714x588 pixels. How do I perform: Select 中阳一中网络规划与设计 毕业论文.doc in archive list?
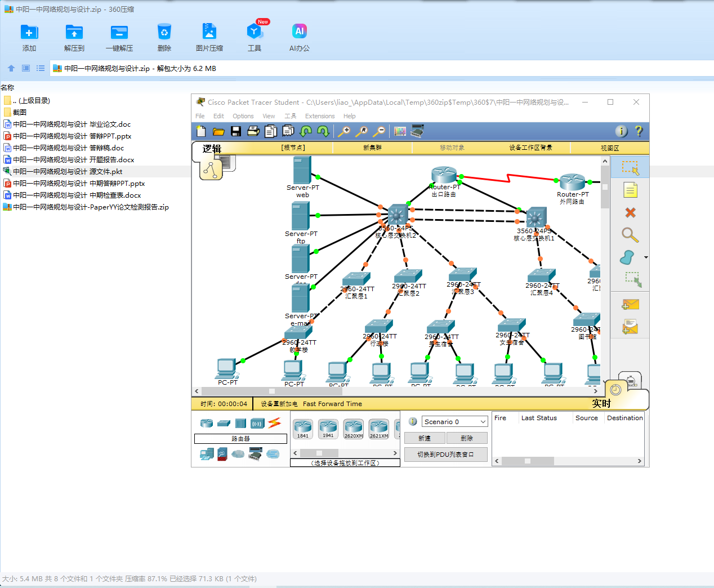pyautogui.click(x=72, y=124)
